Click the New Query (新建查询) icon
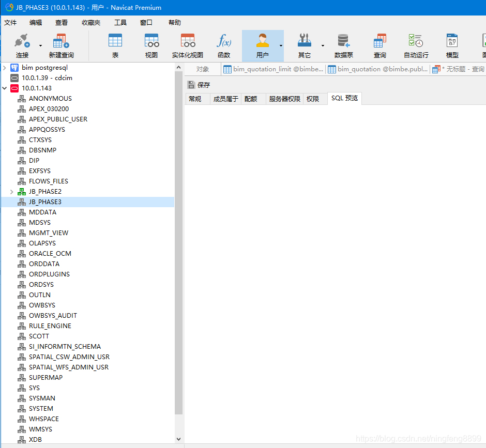 click(61, 41)
